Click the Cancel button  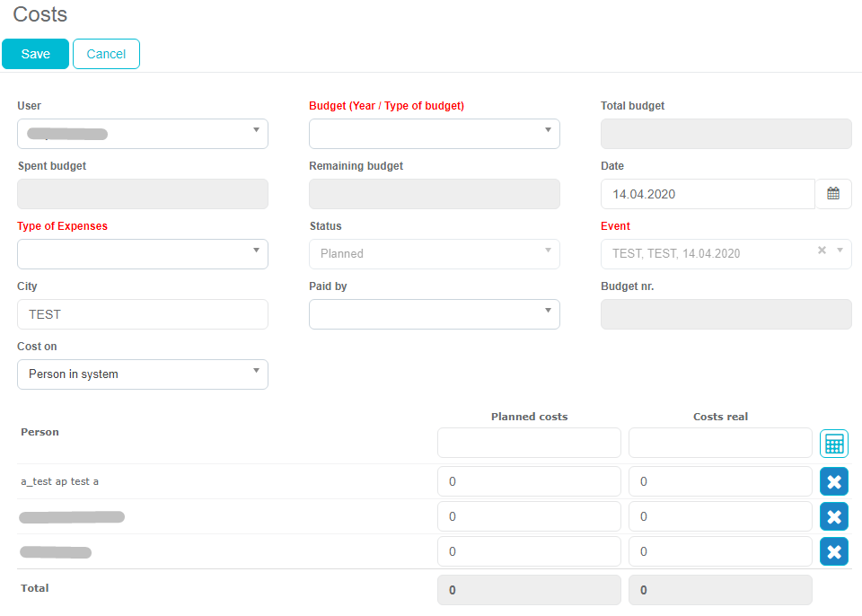pos(106,54)
